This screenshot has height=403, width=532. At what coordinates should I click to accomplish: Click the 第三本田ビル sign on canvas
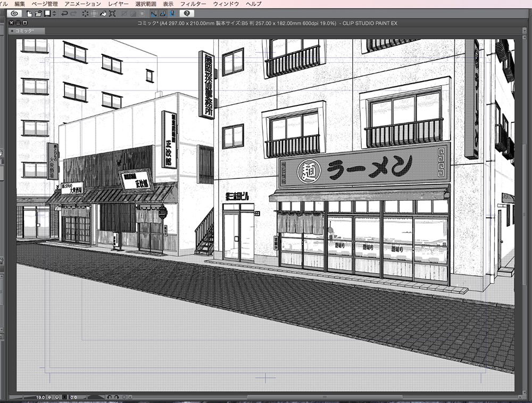[237, 196]
